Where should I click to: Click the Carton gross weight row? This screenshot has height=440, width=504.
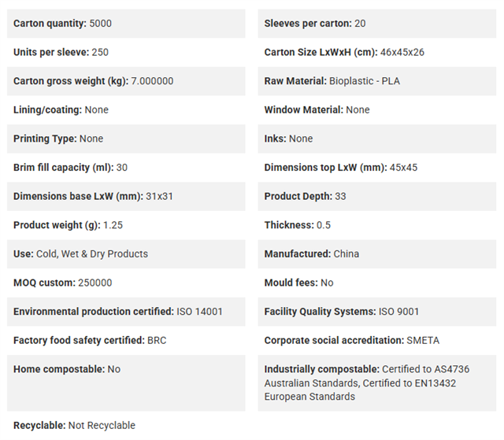click(126, 81)
